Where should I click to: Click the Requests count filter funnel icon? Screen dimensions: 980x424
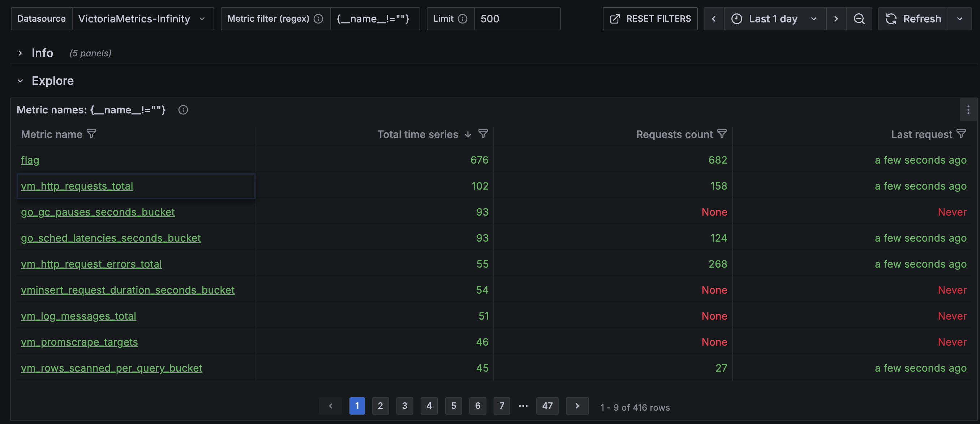722,134
